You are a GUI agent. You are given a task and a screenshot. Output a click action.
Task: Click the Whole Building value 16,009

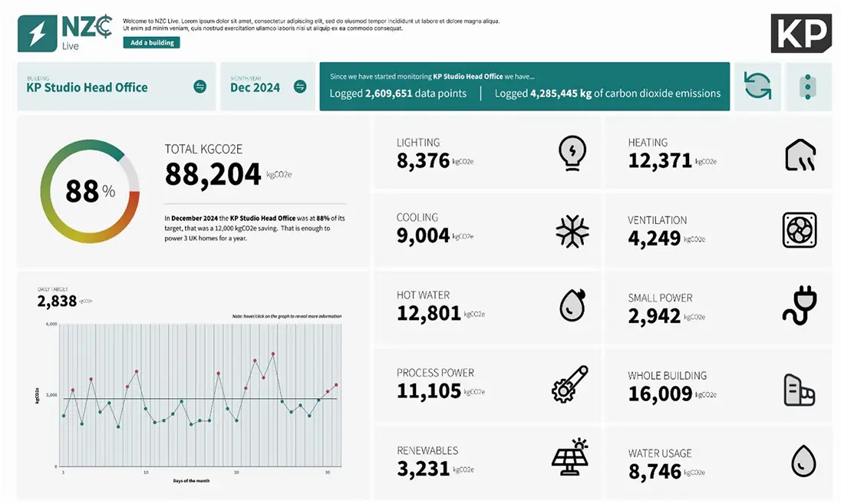point(660,394)
